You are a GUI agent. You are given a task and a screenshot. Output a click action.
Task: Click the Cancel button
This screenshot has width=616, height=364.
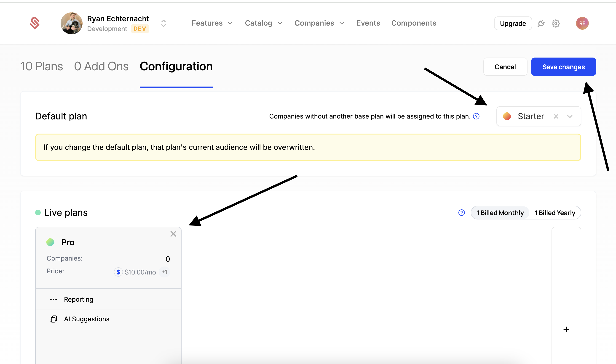[x=505, y=66]
